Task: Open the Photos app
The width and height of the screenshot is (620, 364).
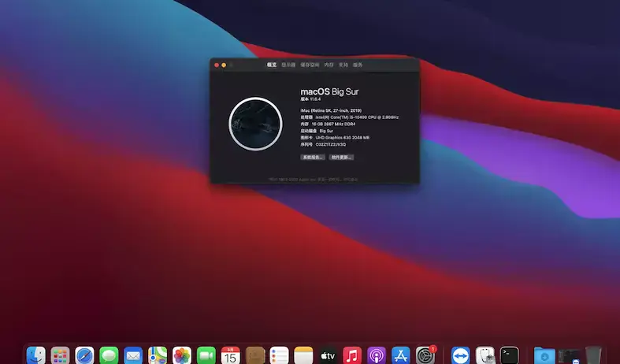Action: click(x=182, y=355)
